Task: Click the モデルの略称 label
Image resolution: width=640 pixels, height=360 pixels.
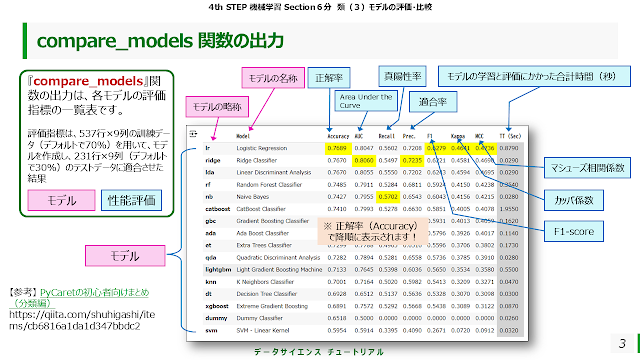Action: pos(217,107)
